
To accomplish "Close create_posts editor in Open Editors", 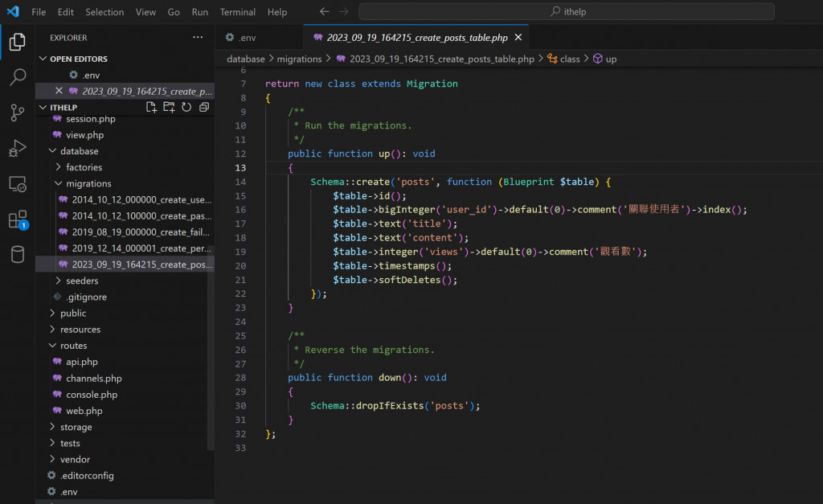I will (59, 91).
